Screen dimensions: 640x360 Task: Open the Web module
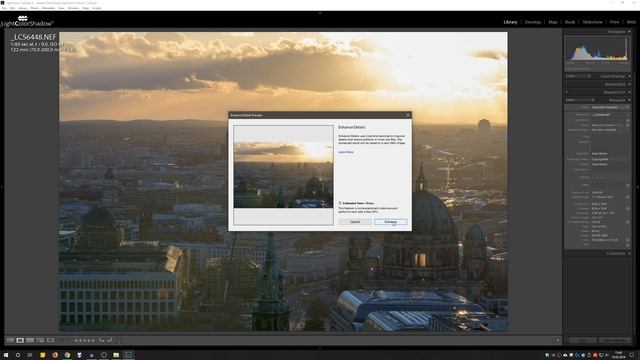pyautogui.click(x=631, y=22)
